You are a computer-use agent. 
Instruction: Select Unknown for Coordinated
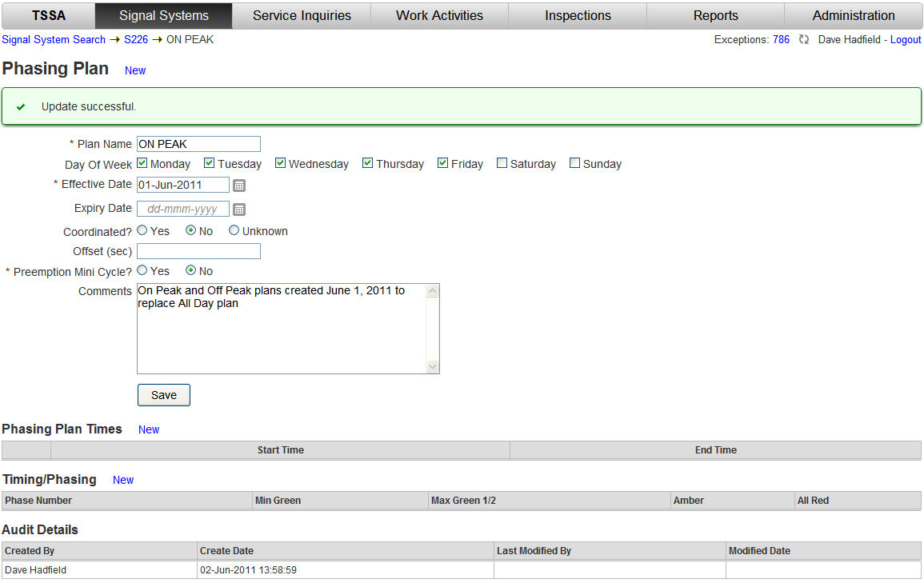pos(234,230)
